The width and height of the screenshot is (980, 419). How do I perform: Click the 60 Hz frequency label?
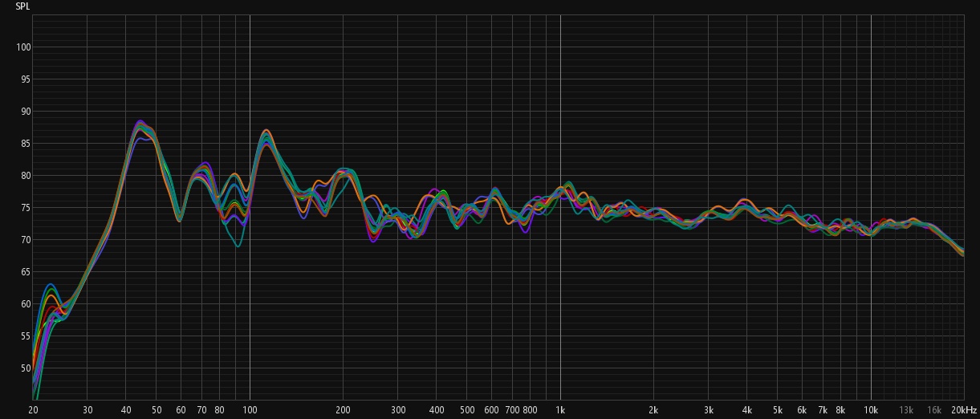pos(181,409)
